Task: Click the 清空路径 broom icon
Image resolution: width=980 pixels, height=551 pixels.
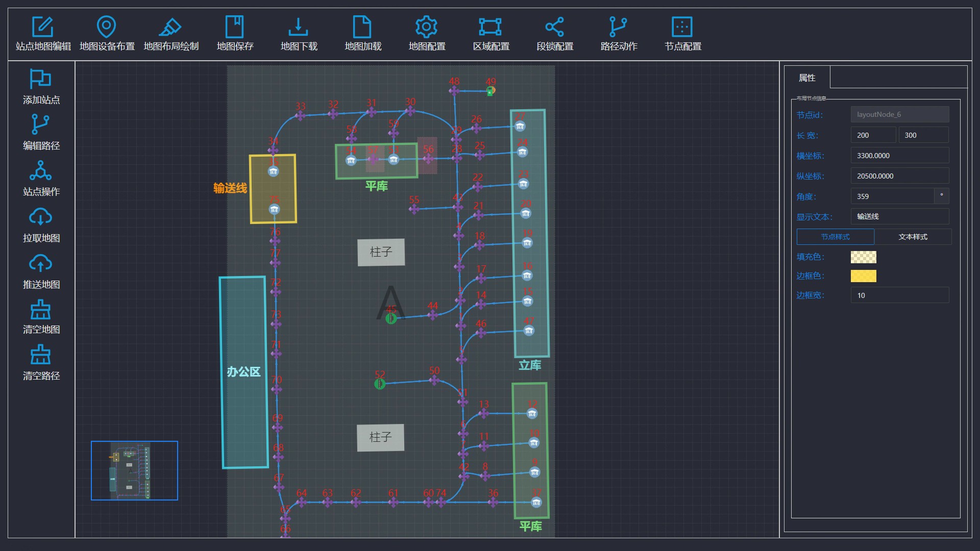Action: (x=41, y=356)
